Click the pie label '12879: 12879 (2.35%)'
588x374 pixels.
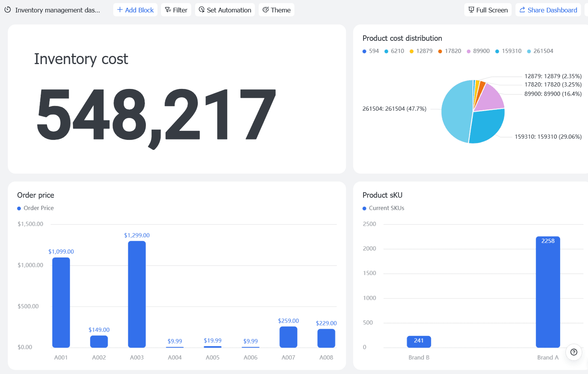tap(553, 76)
